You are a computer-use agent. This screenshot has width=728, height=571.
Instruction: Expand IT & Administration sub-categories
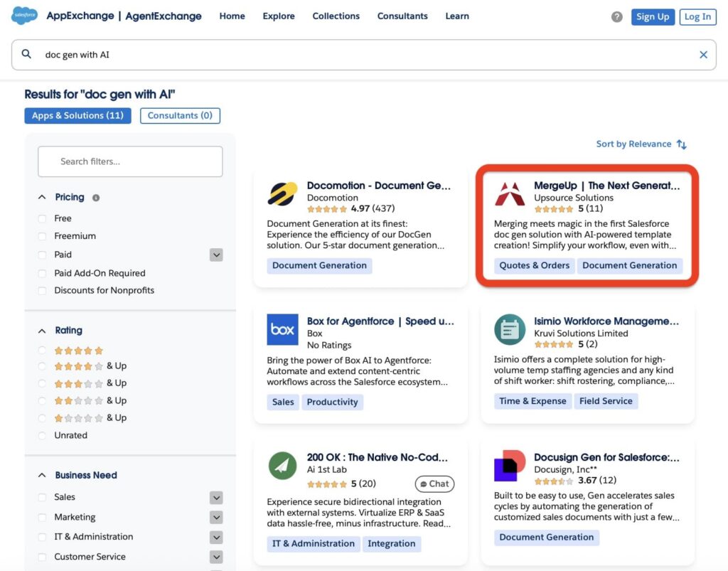click(216, 537)
